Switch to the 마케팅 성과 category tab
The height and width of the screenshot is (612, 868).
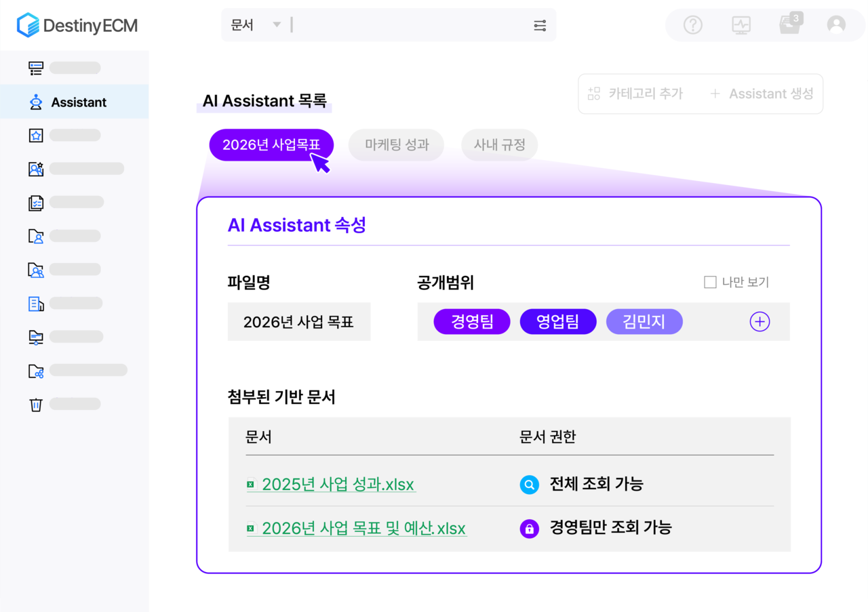pos(397,145)
